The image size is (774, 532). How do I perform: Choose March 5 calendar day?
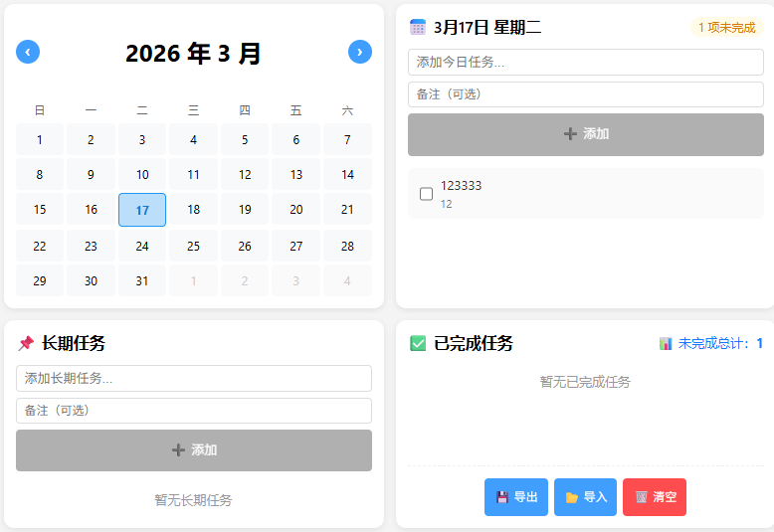pyautogui.click(x=245, y=139)
